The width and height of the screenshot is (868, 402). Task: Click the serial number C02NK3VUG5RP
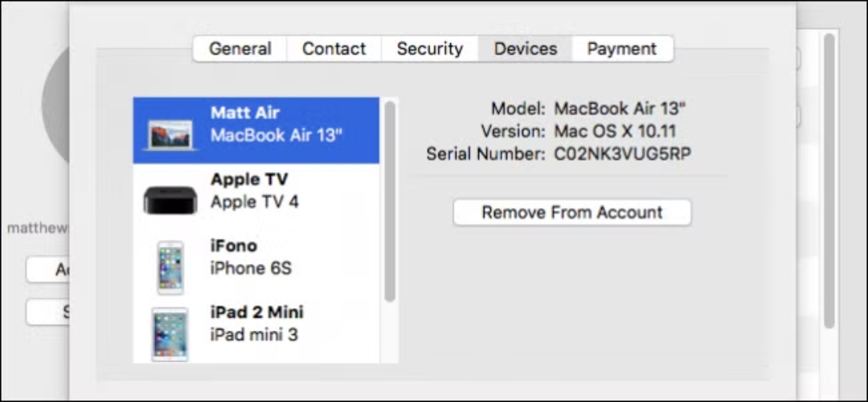coord(623,154)
